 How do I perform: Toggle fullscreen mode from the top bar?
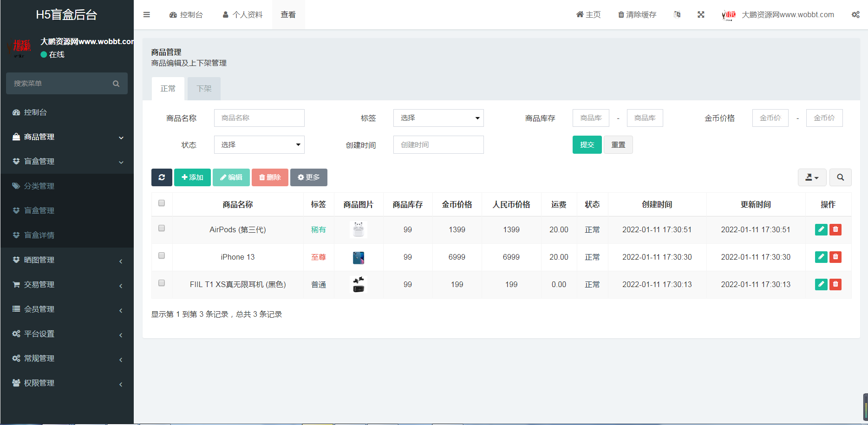[701, 14]
